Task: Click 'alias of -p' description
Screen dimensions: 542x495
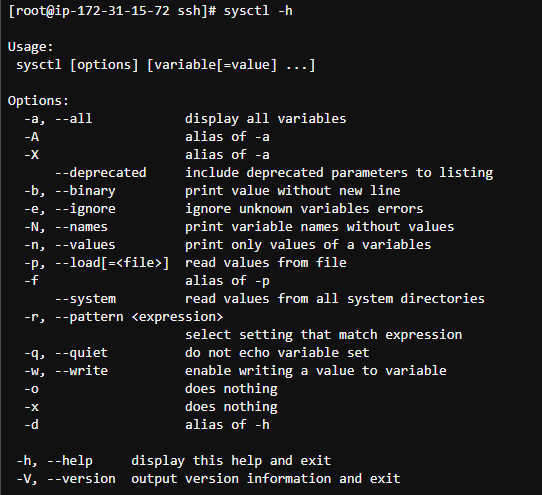Action: (227, 281)
